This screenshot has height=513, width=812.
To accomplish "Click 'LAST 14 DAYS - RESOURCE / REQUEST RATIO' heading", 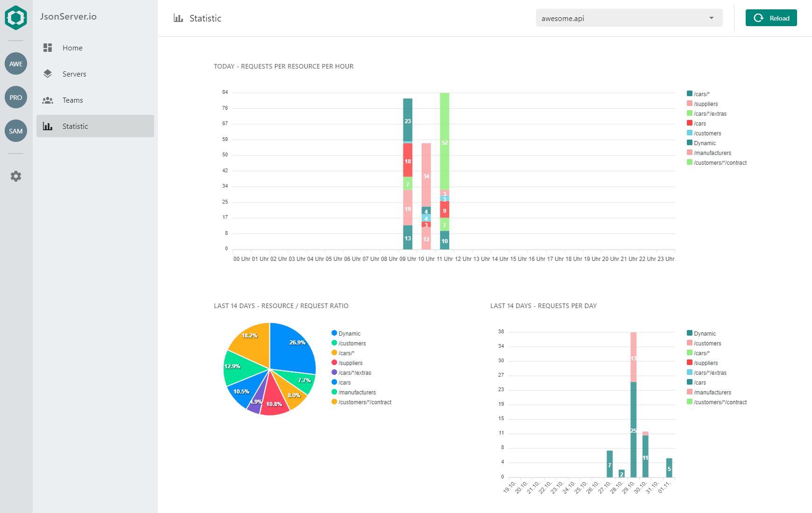I will (x=281, y=306).
